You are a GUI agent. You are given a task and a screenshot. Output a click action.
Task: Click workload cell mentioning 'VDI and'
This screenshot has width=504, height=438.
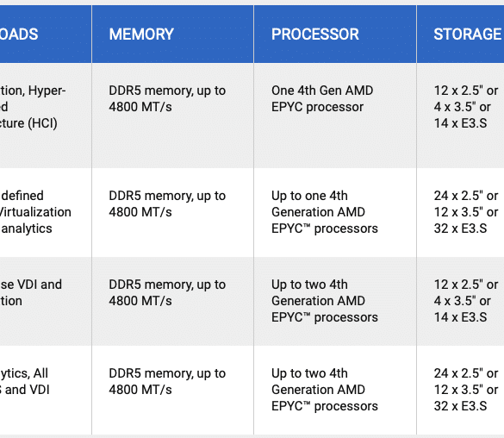pos(46,301)
